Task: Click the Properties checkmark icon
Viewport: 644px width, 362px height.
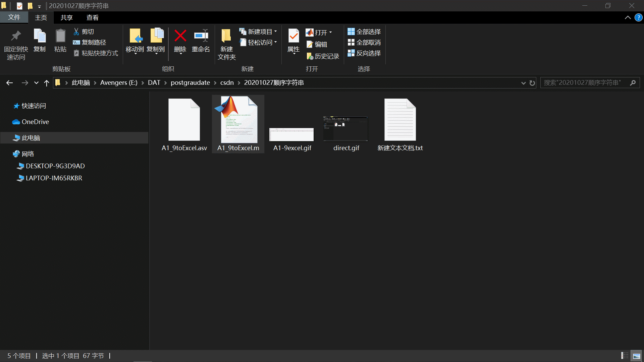Action: click(293, 36)
